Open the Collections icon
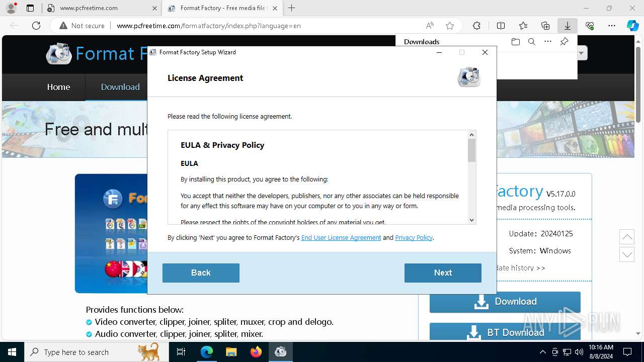Image resolution: width=644 pixels, height=362 pixels. pos(545,26)
